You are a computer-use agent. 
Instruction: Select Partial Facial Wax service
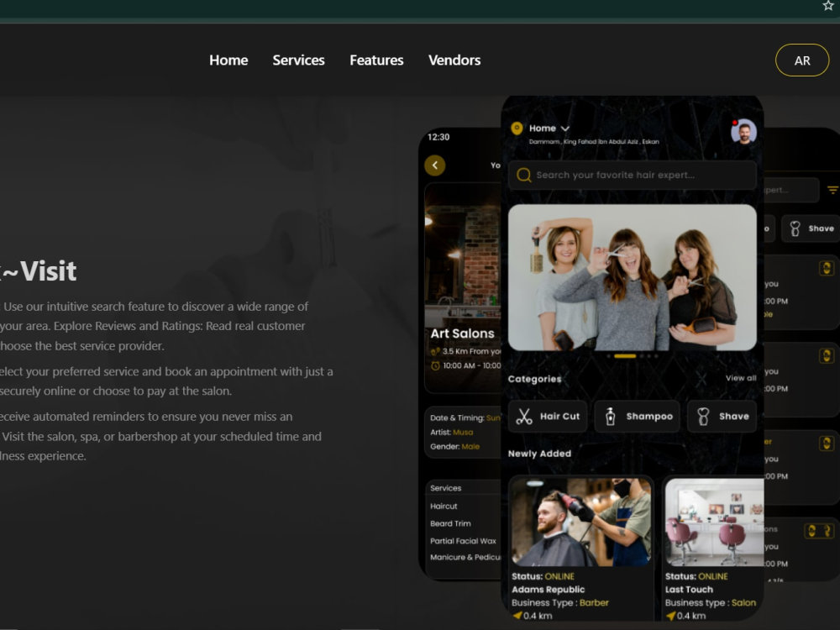coord(463,541)
